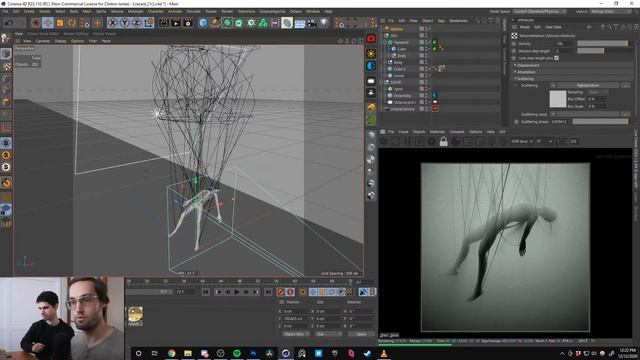Viewport: 640px width, 360px height.
Task: Open the Sampling dropdown
Action: tap(597, 92)
